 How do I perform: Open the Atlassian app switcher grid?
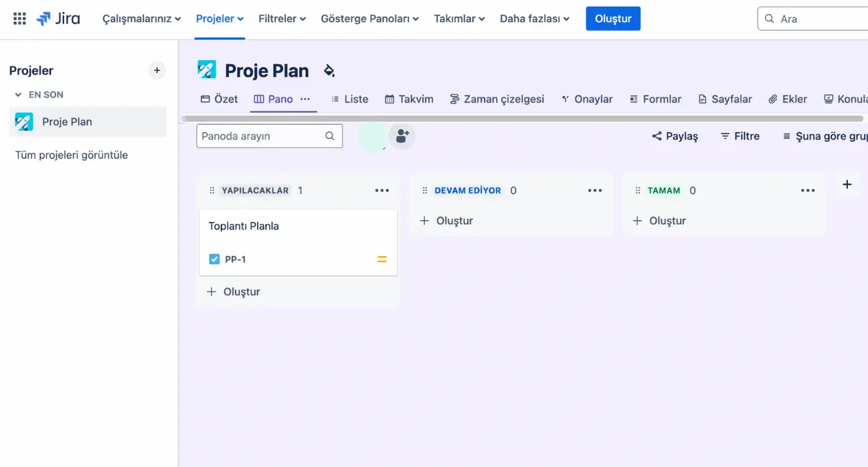18,18
